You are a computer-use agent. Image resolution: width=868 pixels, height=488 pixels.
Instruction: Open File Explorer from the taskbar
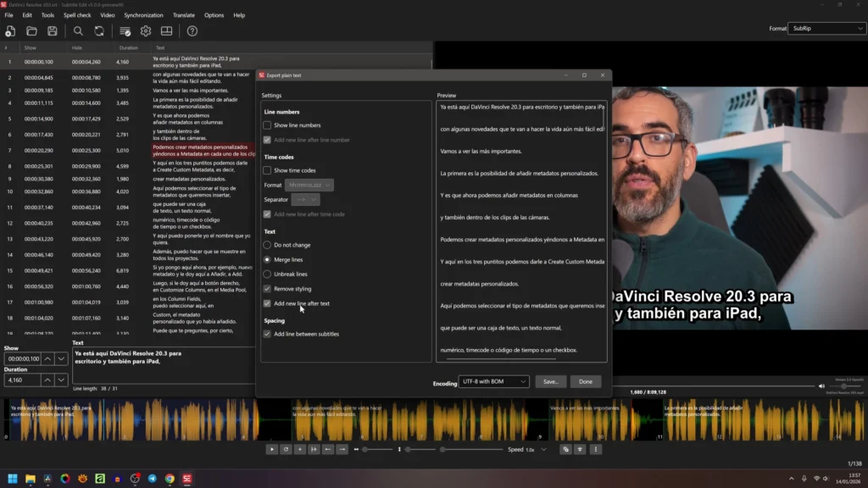[x=30, y=479]
